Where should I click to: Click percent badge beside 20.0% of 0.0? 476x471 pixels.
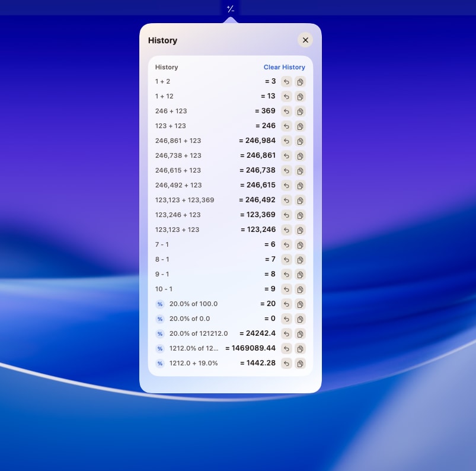[160, 319]
